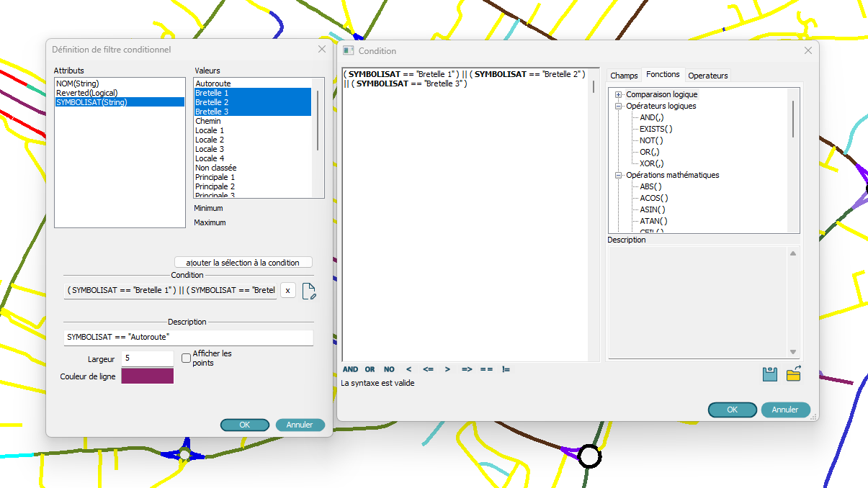
Task: Switch to the Champs tab
Action: tap(624, 76)
